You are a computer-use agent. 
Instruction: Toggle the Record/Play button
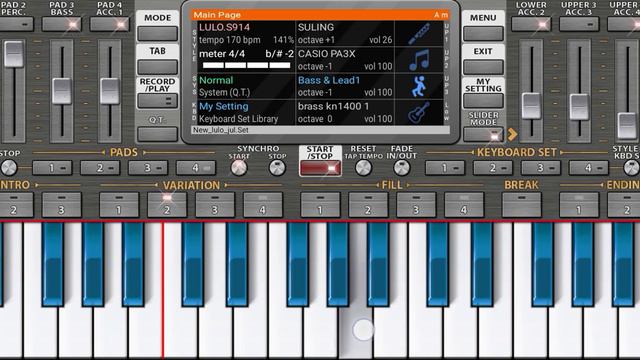[158, 101]
